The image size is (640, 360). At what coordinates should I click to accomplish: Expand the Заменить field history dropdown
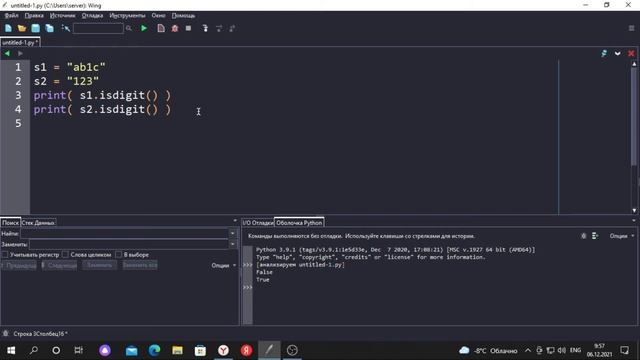233,244
